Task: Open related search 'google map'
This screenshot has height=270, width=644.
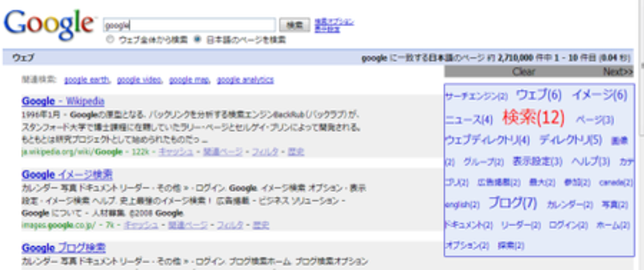Action: [189, 80]
